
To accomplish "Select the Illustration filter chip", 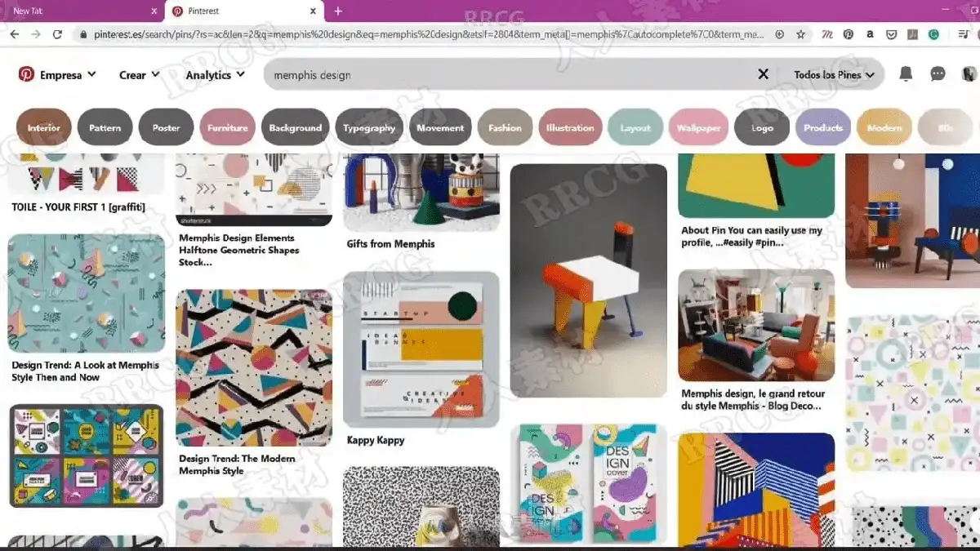I will (x=570, y=127).
